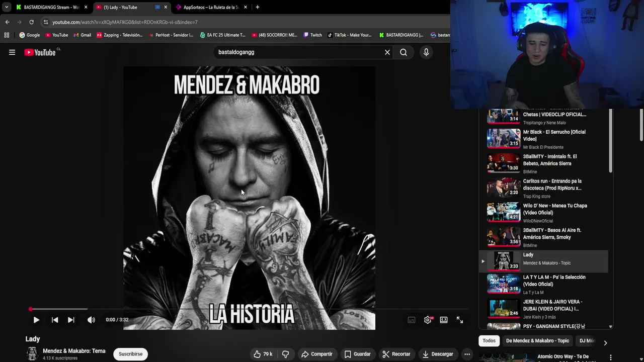This screenshot has width=644, height=362.
Task: Go back in browser history
Action: 7,22
